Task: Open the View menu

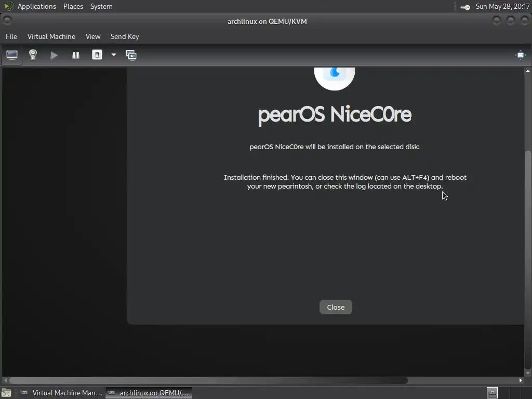Action: tap(93, 36)
